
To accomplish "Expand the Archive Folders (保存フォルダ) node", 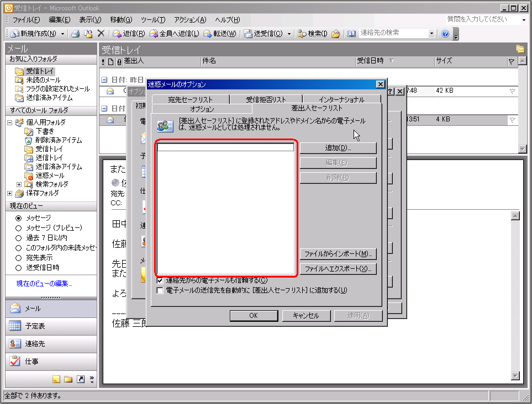I will click(9, 193).
